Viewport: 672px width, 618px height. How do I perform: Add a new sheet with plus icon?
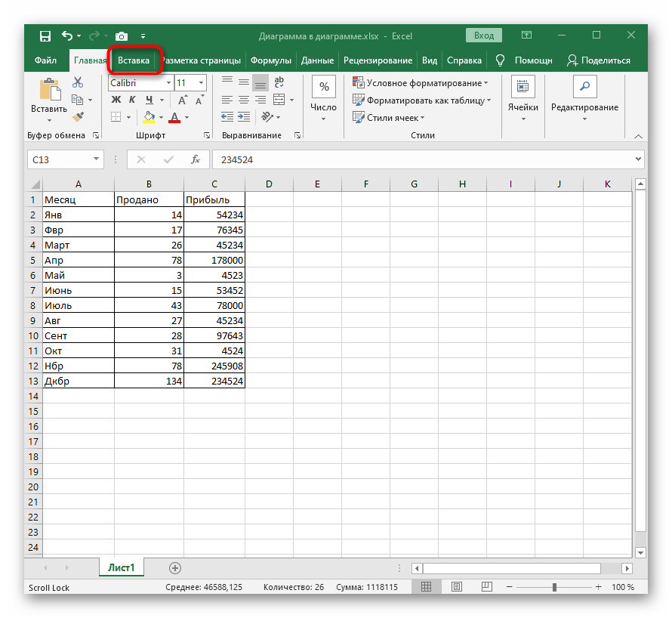(x=175, y=567)
